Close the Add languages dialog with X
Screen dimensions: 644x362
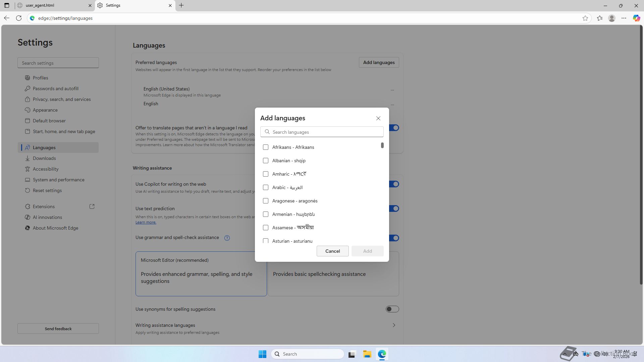coord(378,118)
